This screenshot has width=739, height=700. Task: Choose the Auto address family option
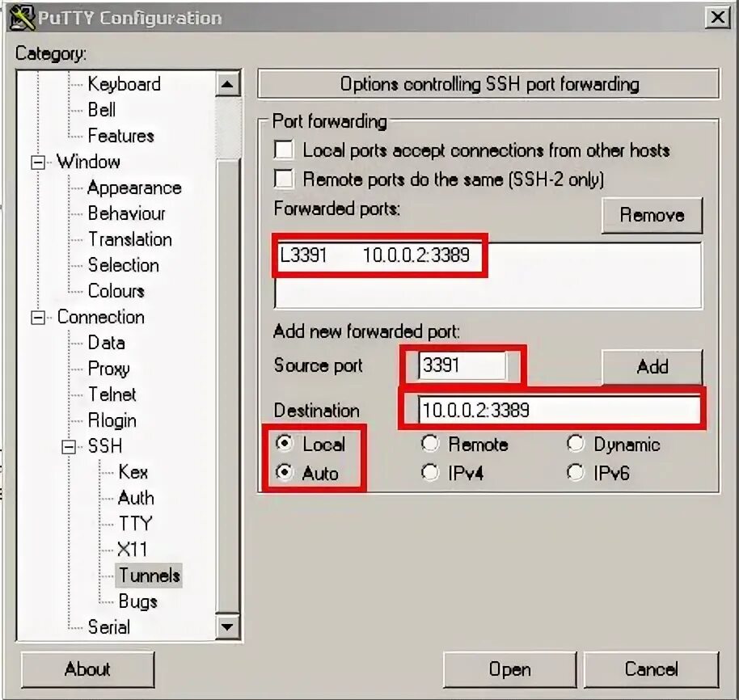[284, 472]
